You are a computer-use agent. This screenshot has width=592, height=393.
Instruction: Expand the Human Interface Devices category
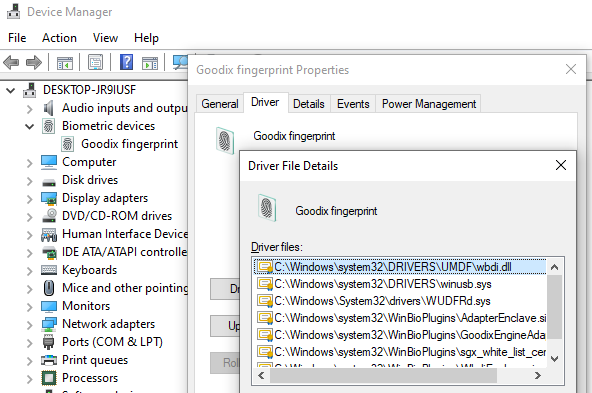tap(29, 235)
